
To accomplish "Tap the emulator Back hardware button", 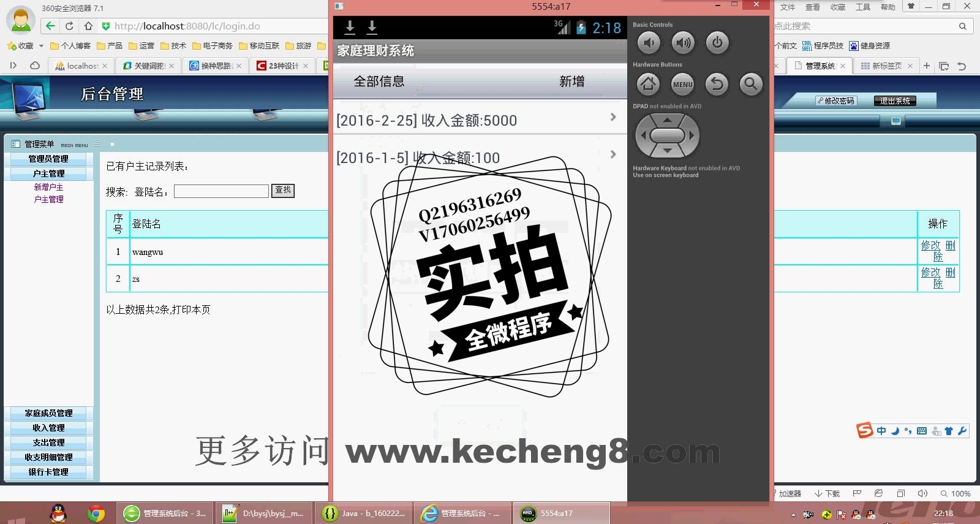I will tap(717, 84).
